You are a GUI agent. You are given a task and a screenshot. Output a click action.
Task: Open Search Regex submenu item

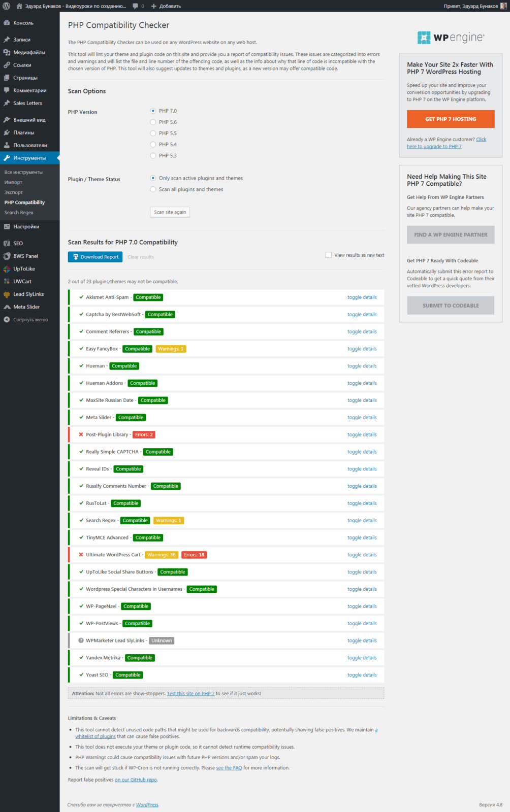(x=19, y=213)
